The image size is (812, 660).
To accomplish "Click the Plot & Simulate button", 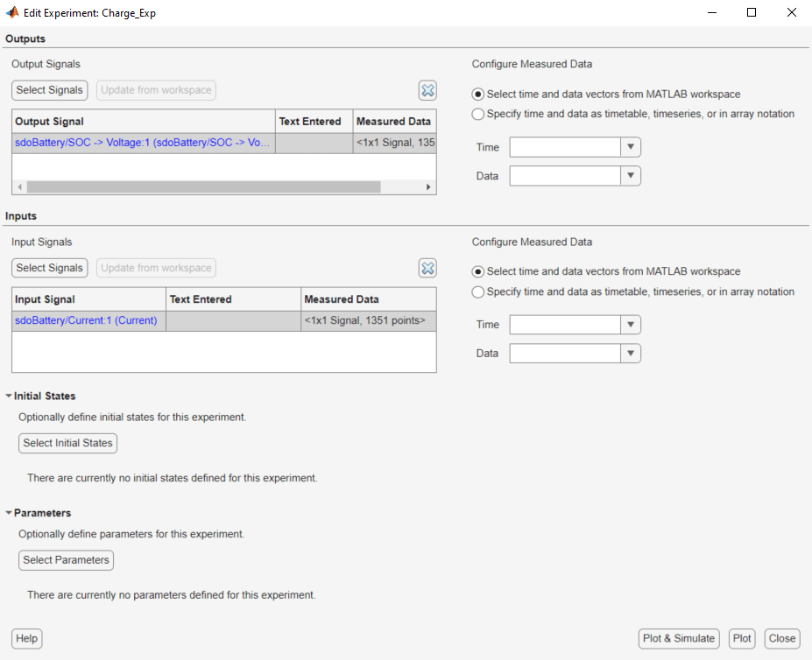I will coord(678,638).
